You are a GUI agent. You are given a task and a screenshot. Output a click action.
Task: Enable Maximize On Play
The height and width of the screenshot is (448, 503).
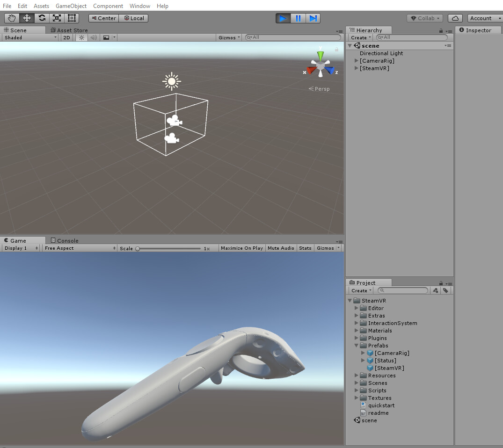[x=241, y=248]
